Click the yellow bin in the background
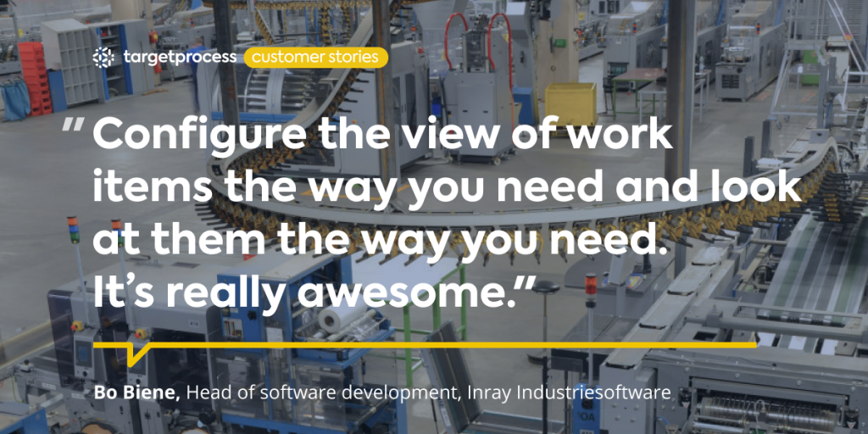 pyautogui.click(x=570, y=103)
